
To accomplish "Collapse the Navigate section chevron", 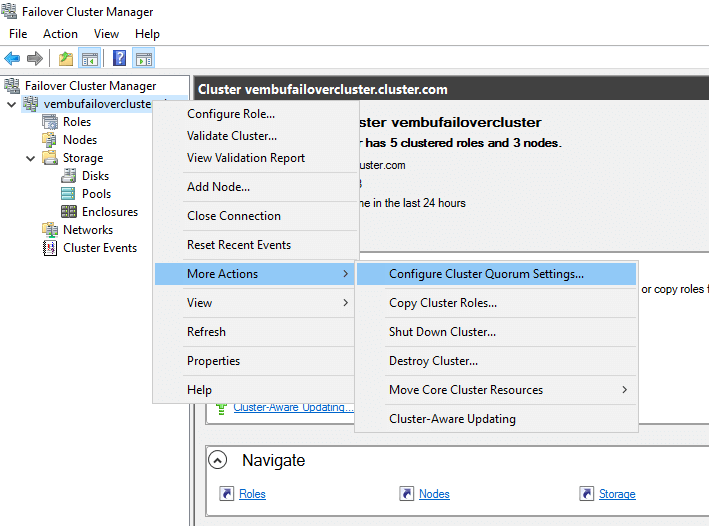I will [x=217, y=460].
